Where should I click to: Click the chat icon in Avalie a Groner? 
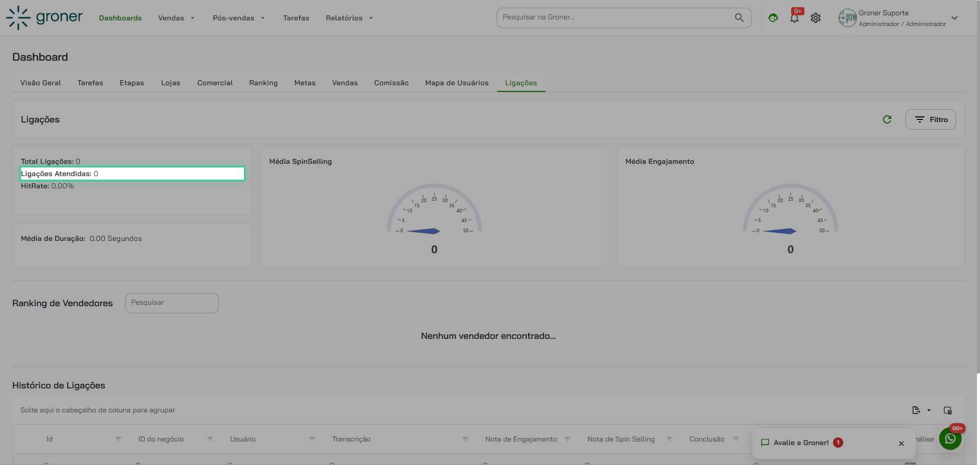[x=765, y=443]
